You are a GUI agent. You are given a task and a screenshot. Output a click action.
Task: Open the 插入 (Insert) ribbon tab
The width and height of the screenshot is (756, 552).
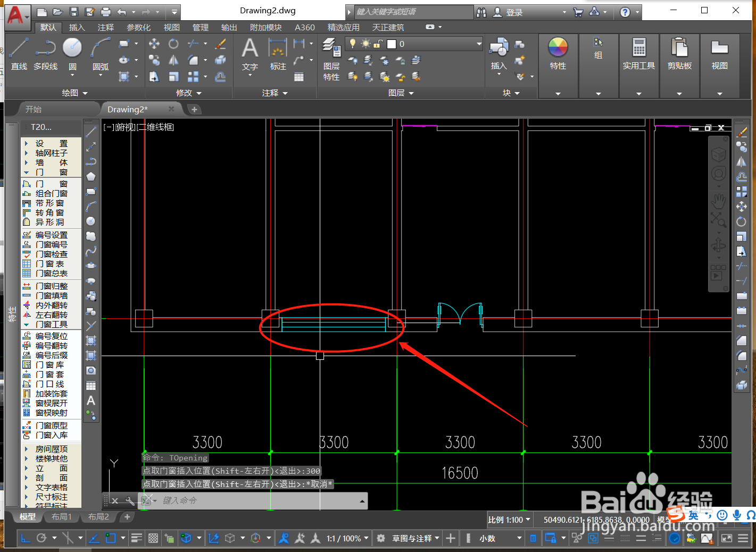(77, 27)
